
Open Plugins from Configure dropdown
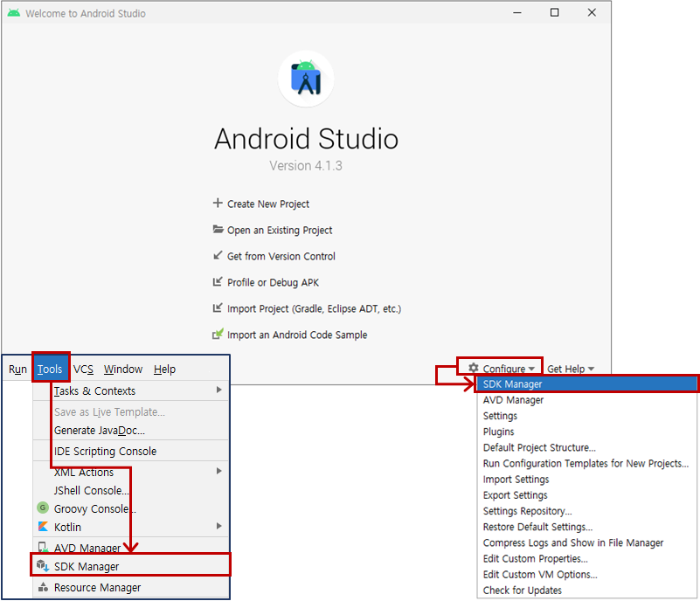586,432
